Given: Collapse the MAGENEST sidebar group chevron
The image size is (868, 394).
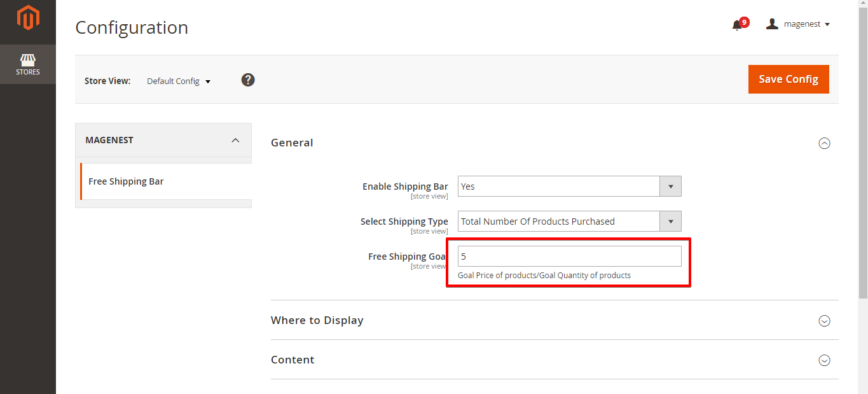Looking at the screenshot, I should (x=235, y=140).
